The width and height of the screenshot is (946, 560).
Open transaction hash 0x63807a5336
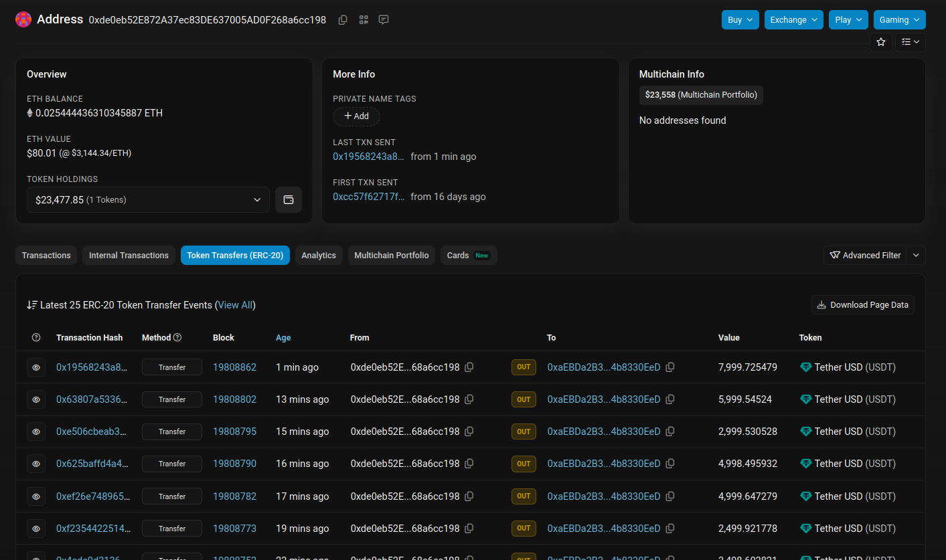click(x=92, y=399)
